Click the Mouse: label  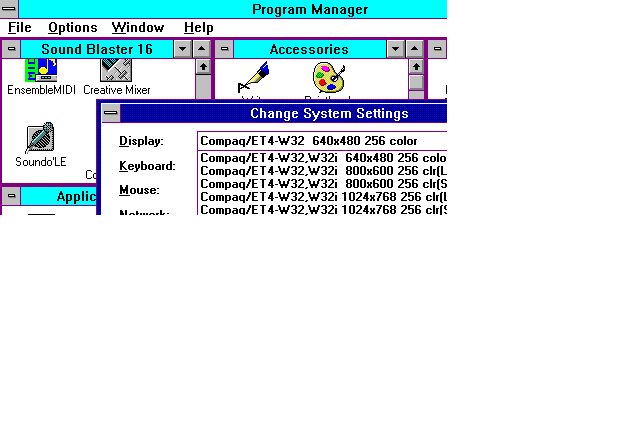pos(139,190)
